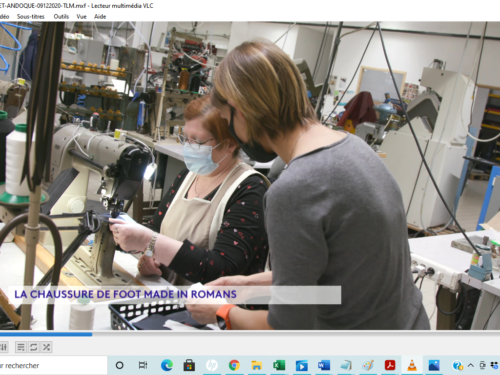Open the Vue menu
The width and height of the screenshot is (500, 375).
click(81, 16)
